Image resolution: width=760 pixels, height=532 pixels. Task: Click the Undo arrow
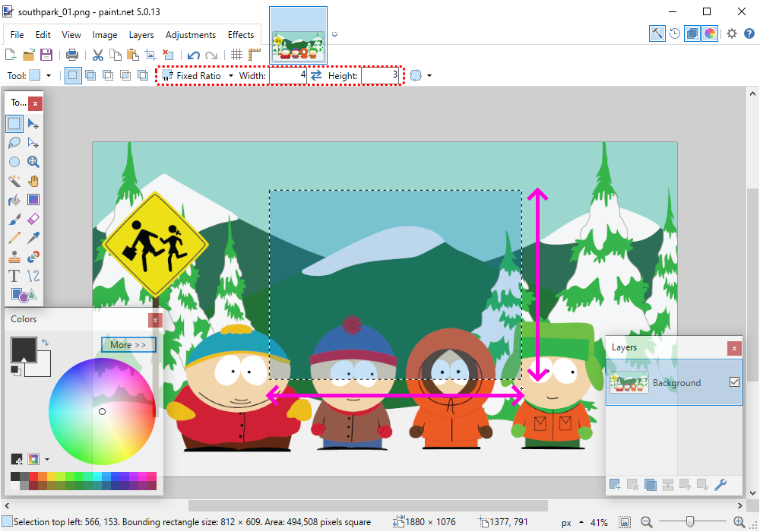pyautogui.click(x=193, y=55)
